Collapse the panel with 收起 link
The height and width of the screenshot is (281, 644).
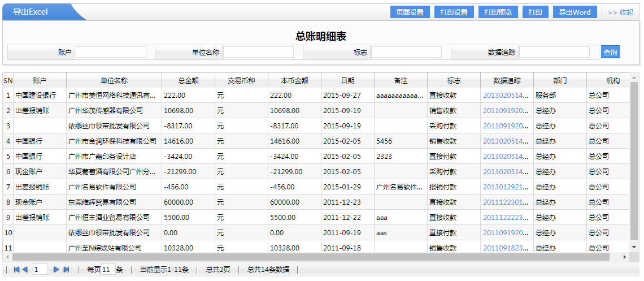[x=621, y=12]
